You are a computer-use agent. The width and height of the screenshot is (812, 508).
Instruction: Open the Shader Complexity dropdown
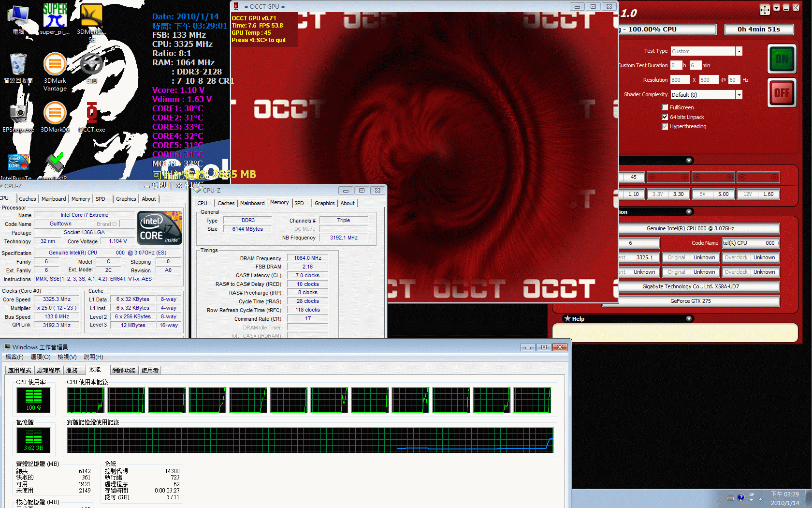point(739,95)
